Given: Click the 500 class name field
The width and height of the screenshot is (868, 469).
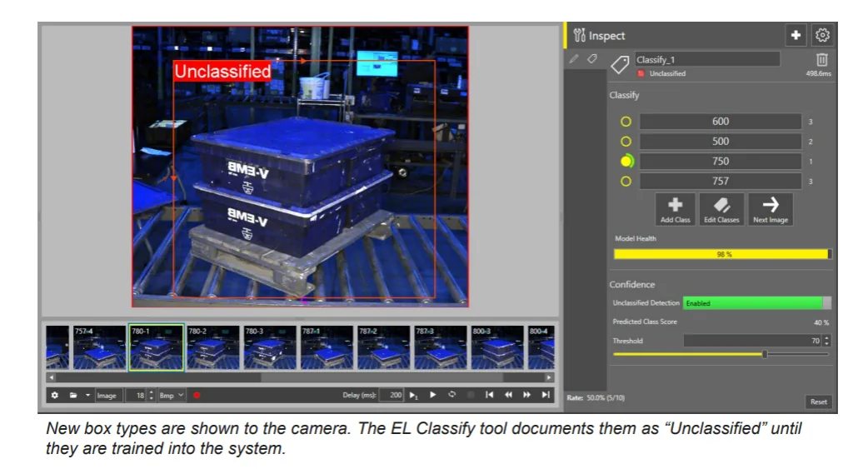Looking at the screenshot, I should (x=721, y=141).
